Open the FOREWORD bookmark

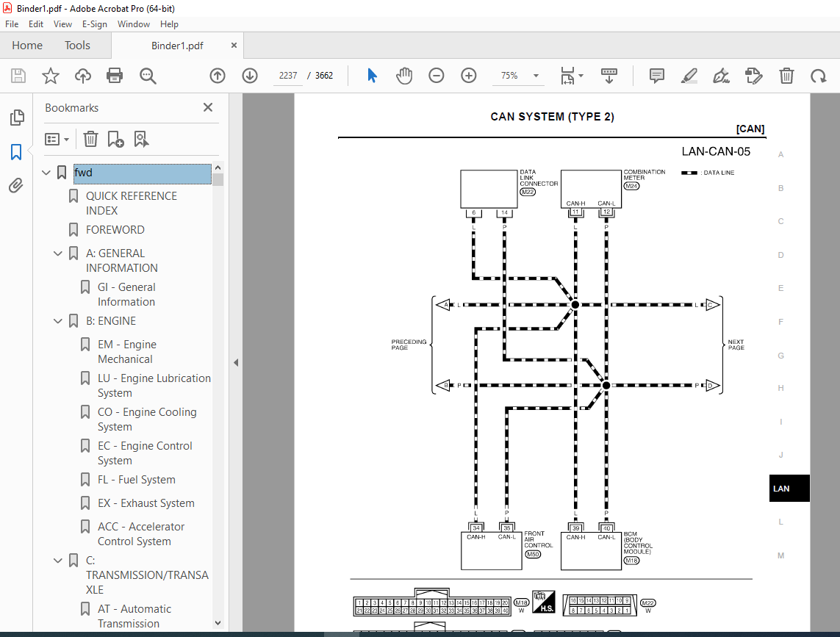[x=115, y=230]
